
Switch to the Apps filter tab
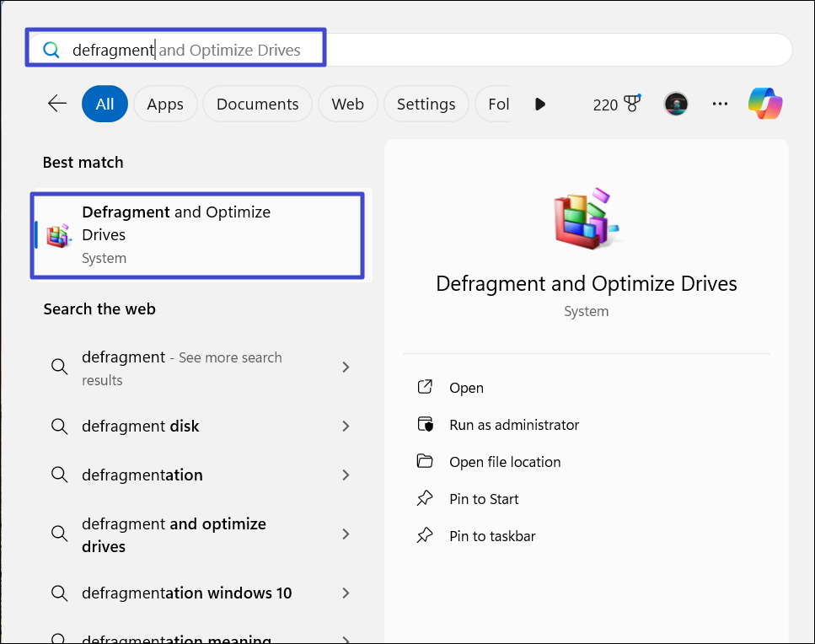point(164,104)
